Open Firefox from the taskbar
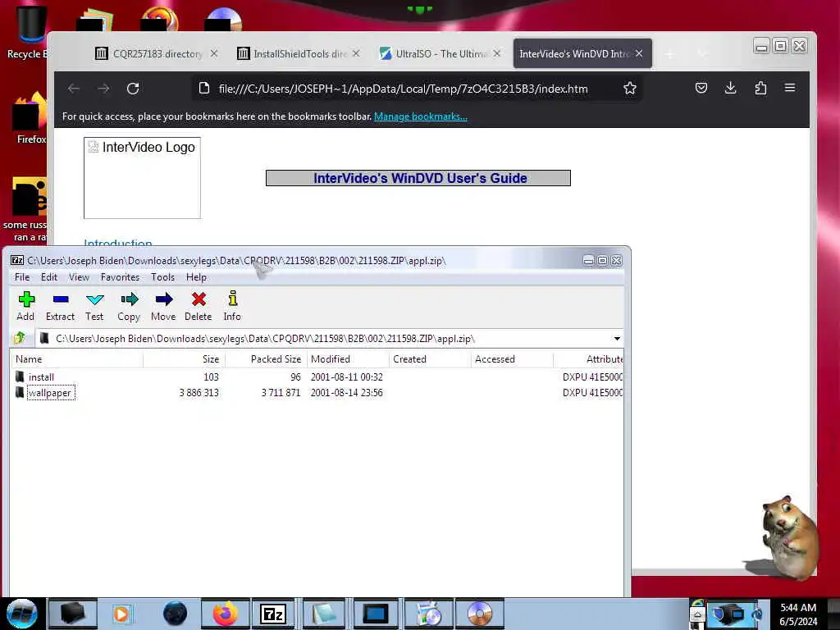This screenshot has width=840, height=630. click(225, 614)
